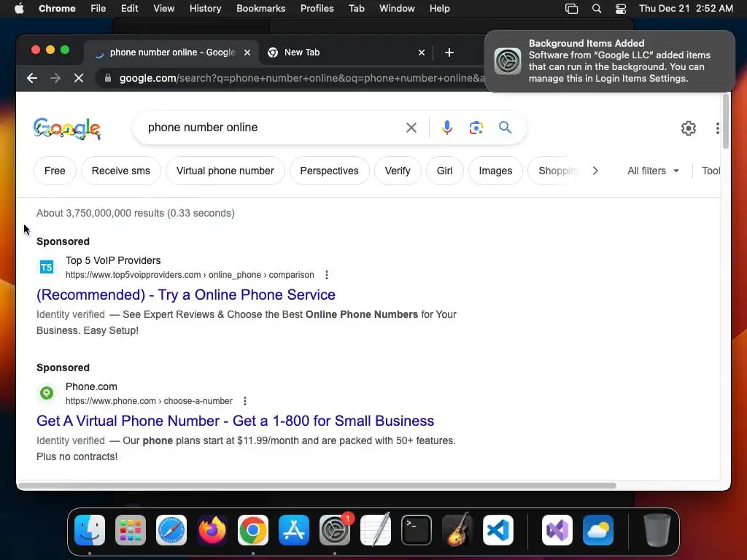747x560 pixels.
Task: Open the purple Visual Studio dock icon
Action: click(557, 530)
